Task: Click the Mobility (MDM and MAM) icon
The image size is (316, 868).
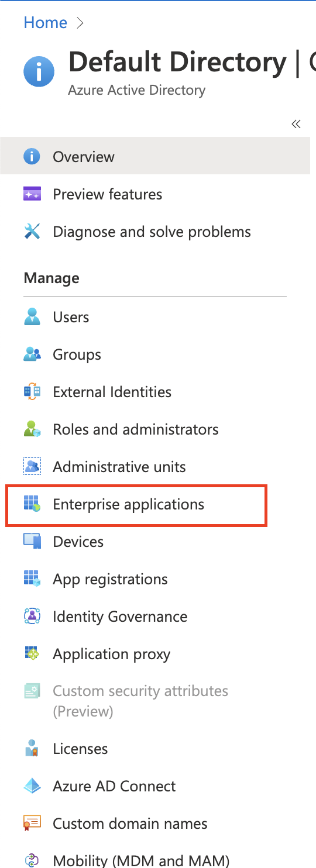Action: 32,861
